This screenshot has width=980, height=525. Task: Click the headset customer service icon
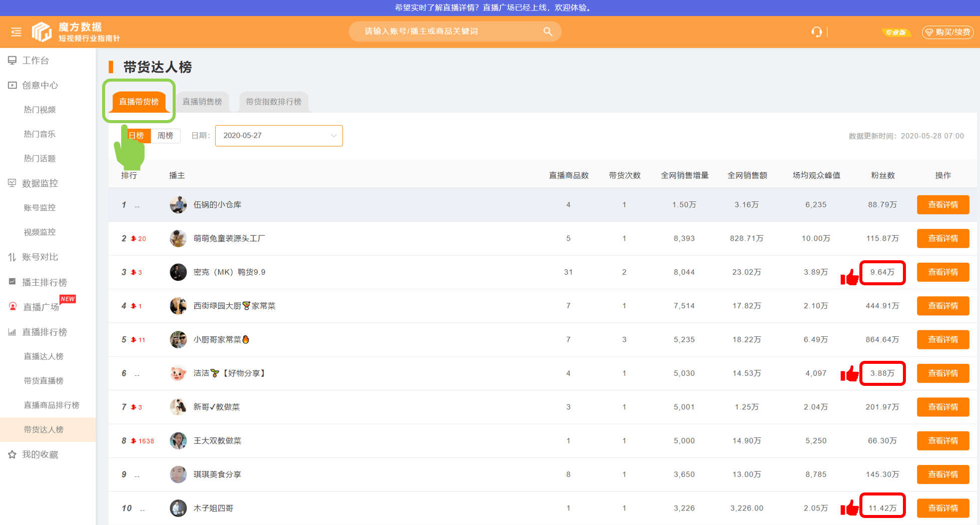tap(816, 32)
